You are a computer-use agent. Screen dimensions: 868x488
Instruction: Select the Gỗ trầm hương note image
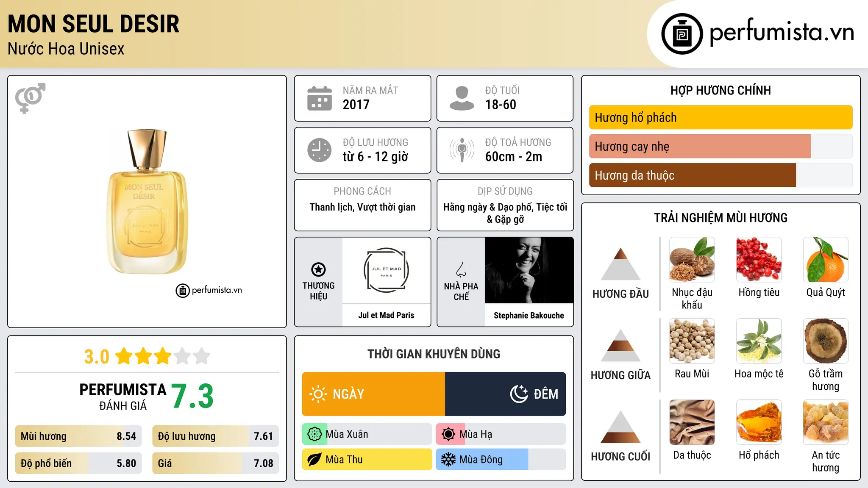pyautogui.click(x=826, y=341)
